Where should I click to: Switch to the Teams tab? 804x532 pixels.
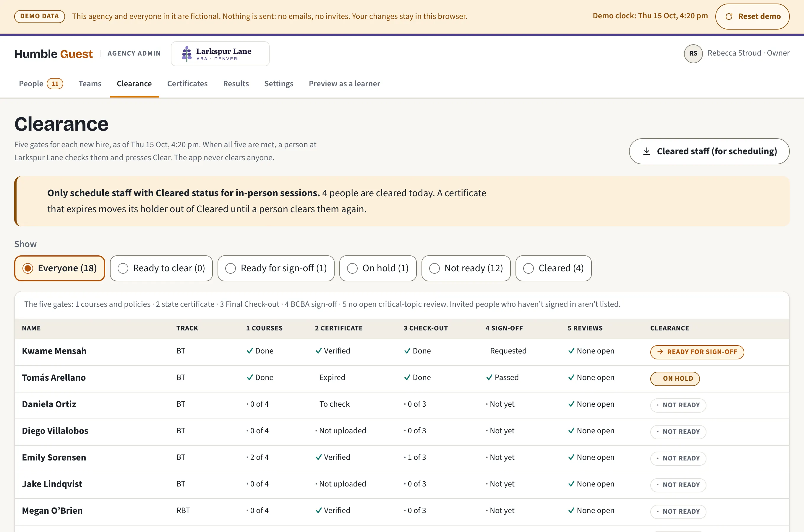pos(90,84)
